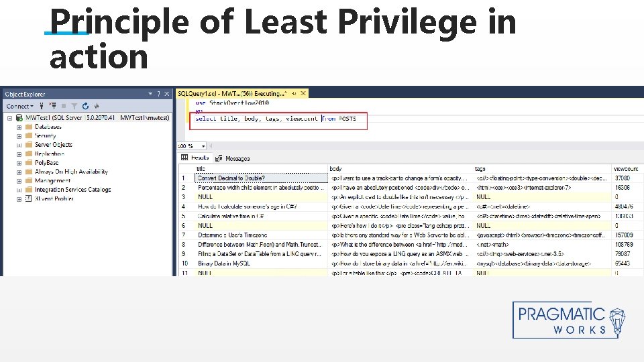
Task: Click the tags column header
Action: click(542, 169)
